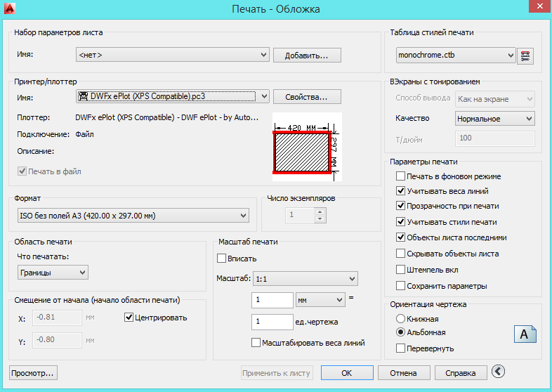Check the 'Вписать' fit-to-paper option
Screen dimensions: 552x392
coord(221,258)
